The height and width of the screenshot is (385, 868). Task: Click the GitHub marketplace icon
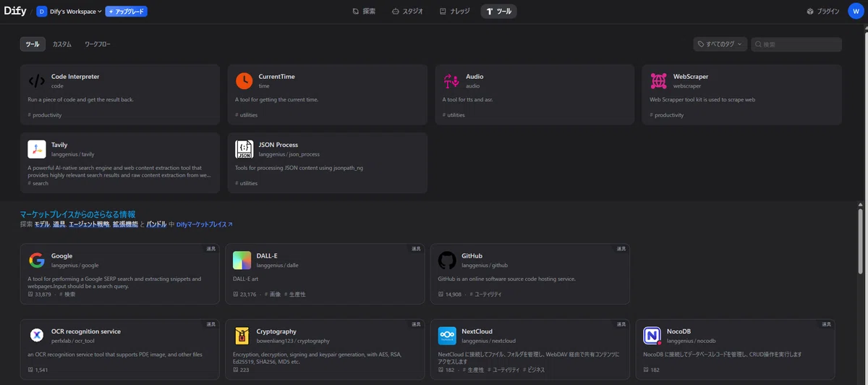[x=447, y=261]
